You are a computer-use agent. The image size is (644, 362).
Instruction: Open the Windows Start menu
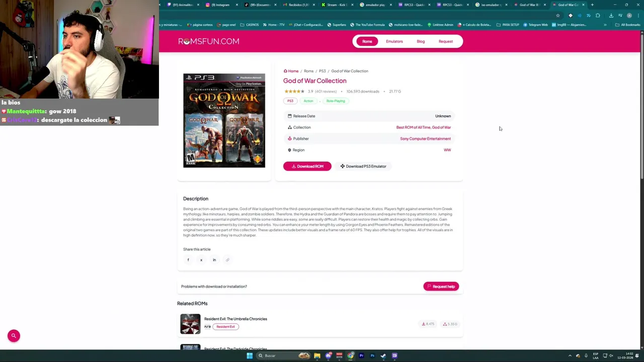click(x=250, y=356)
